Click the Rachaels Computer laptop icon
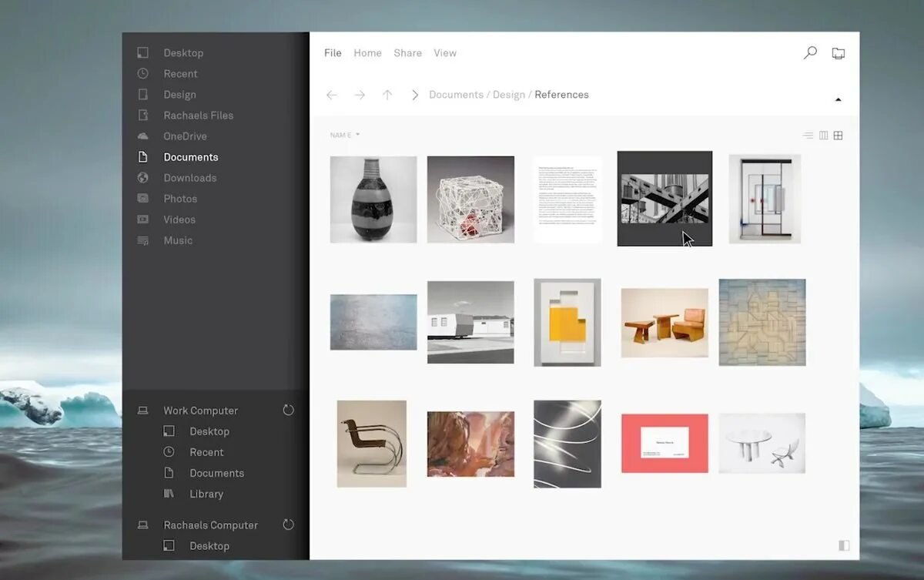Viewport: 924px width, 580px height. [142, 525]
